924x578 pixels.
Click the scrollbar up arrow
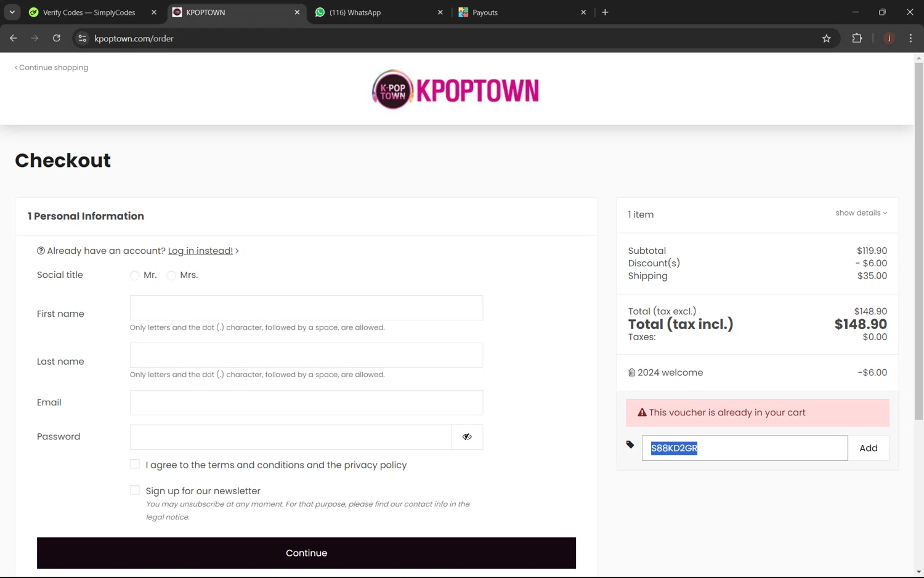[x=918, y=58]
